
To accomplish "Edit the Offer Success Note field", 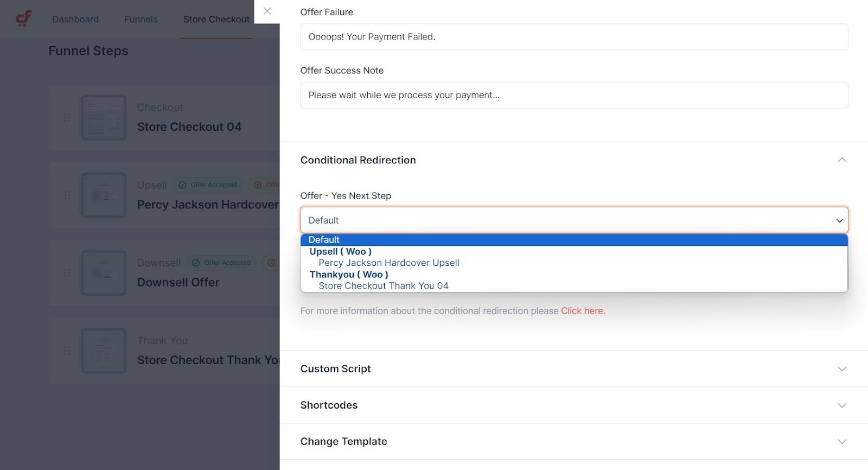I will click(x=574, y=95).
